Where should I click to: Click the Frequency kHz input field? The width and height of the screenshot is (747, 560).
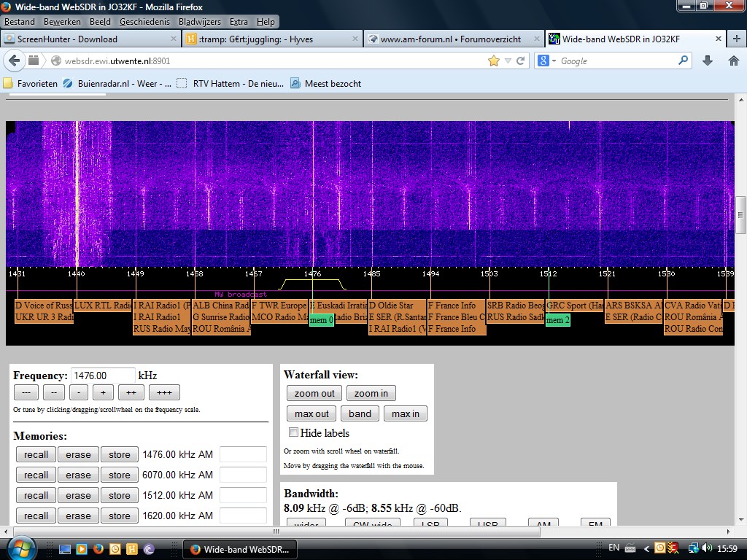pyautogui.click(x=103, y=376)
